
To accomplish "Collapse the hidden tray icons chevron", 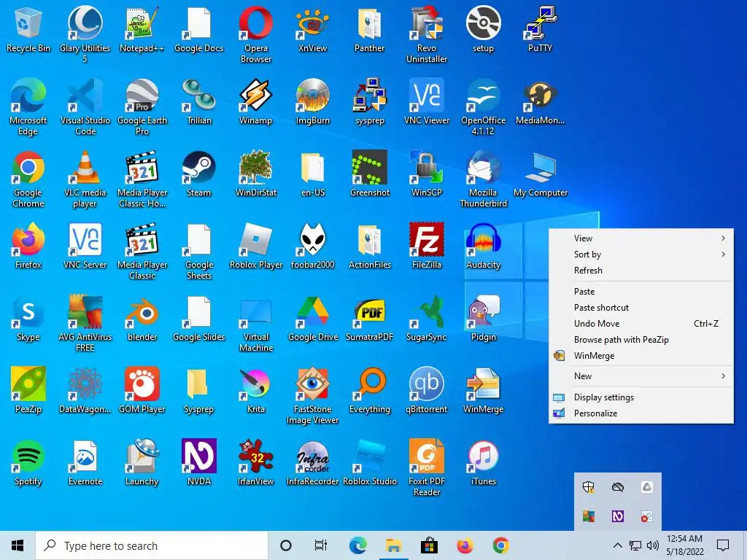I will coord(617,545).
